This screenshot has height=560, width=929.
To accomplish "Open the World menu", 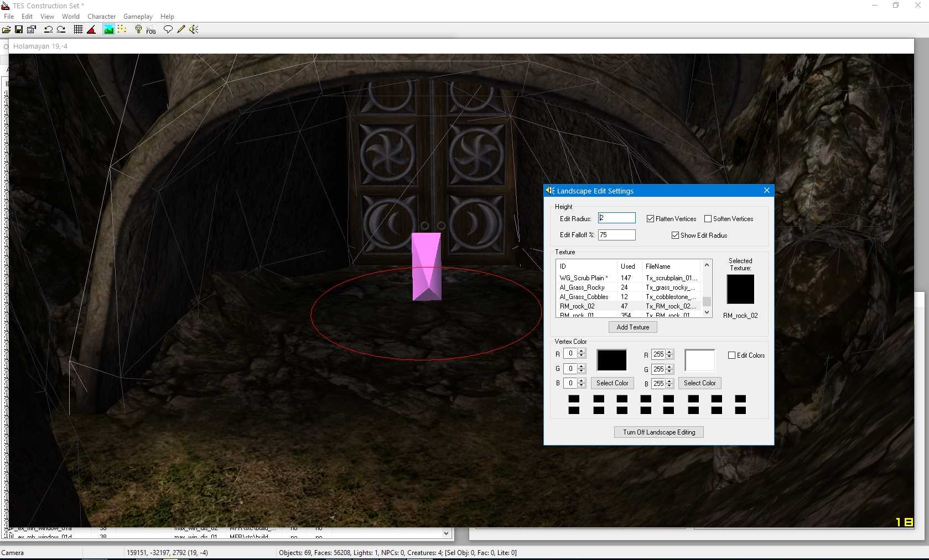I will [x=70, y=17].
